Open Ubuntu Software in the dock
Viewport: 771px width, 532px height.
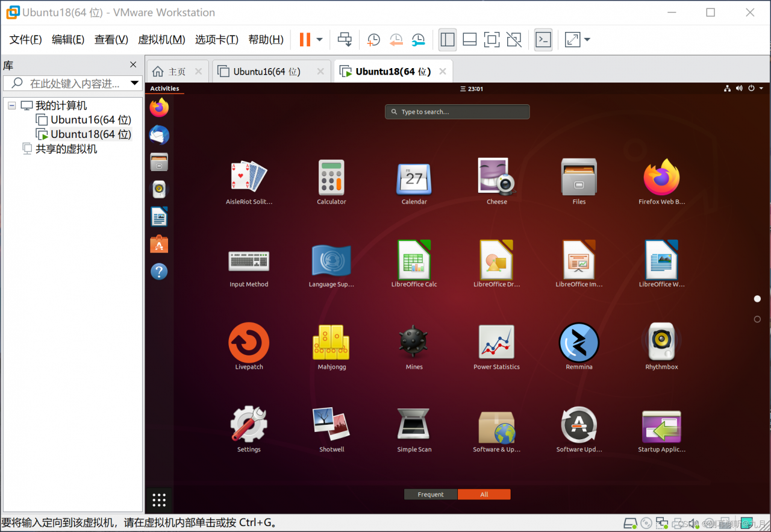coord(159,244)
